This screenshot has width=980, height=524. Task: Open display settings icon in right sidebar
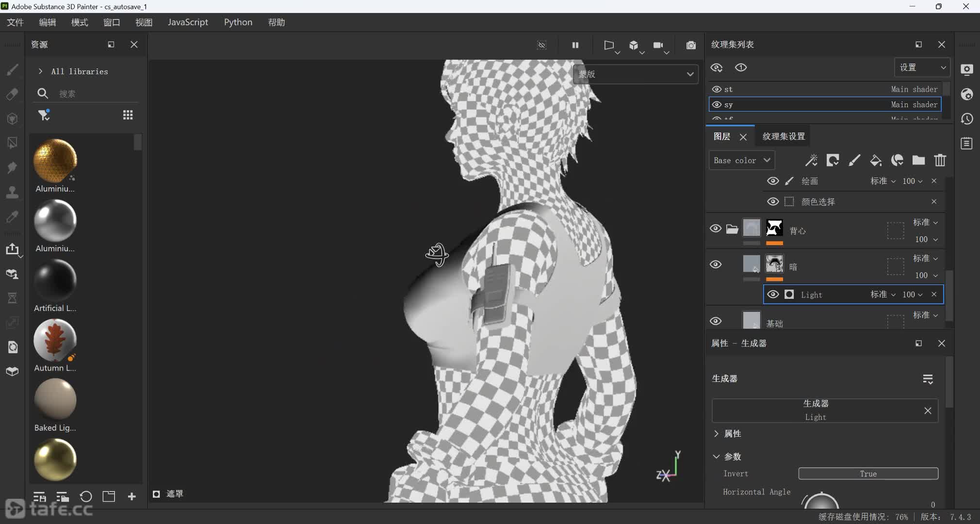(967, 69)
